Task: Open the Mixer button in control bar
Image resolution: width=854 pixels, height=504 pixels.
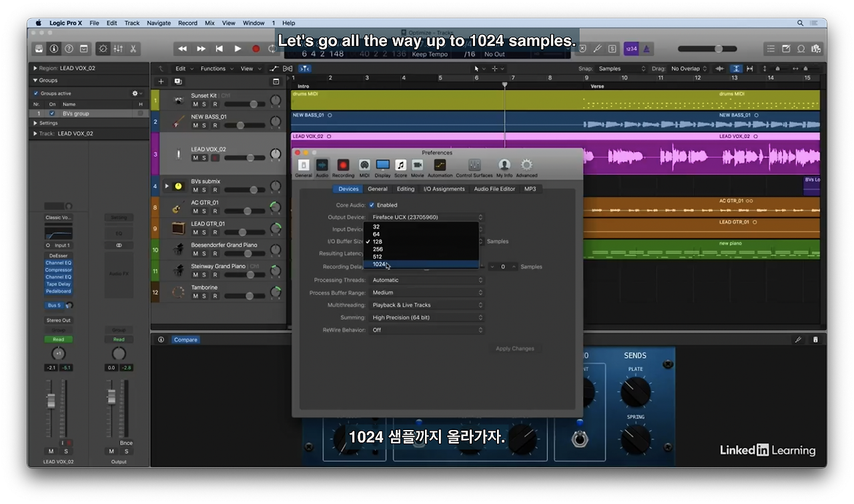Action: pos(118,49)
